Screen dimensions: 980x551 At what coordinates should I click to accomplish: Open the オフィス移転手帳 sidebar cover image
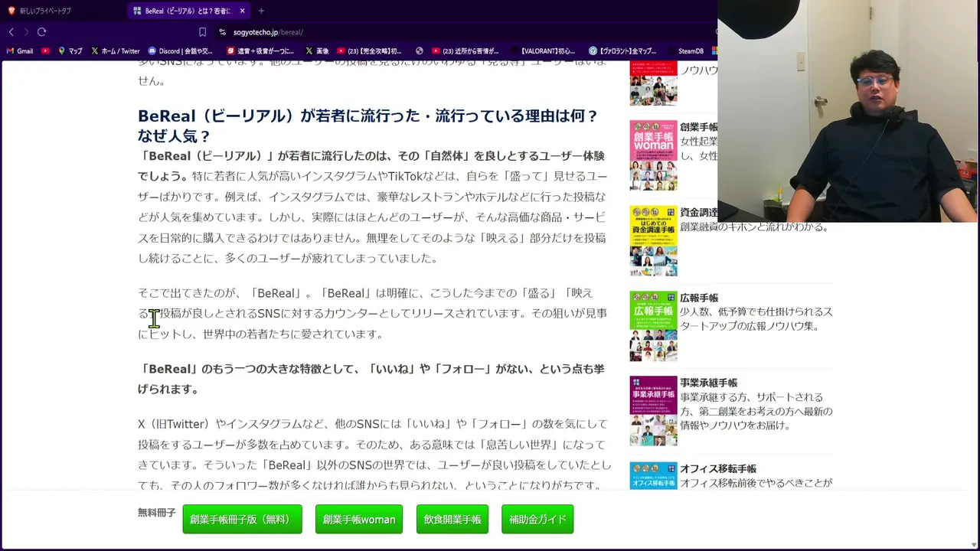click(x=653, y=475)
